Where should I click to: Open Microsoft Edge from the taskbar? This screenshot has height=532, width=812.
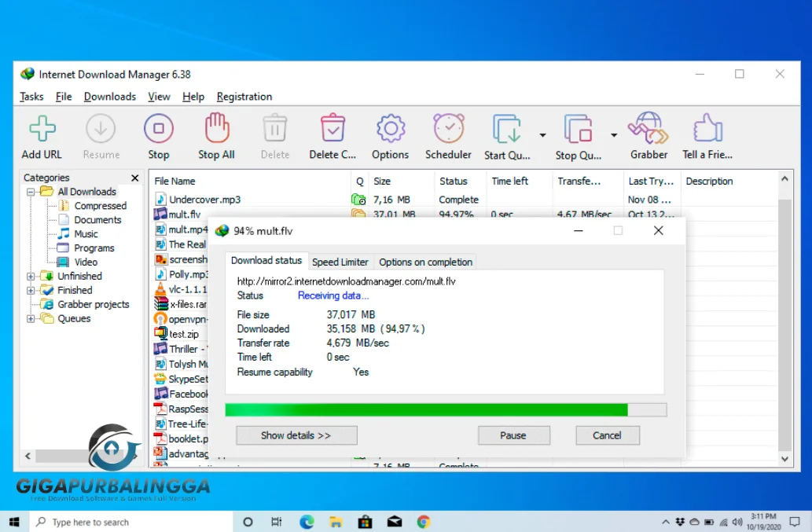pos(307,522)
